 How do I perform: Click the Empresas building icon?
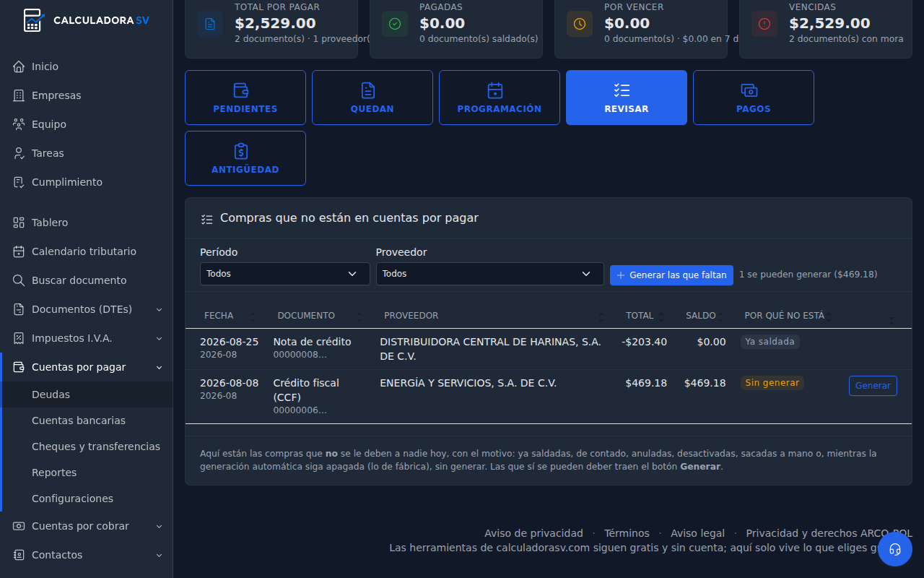pos(19,95)
